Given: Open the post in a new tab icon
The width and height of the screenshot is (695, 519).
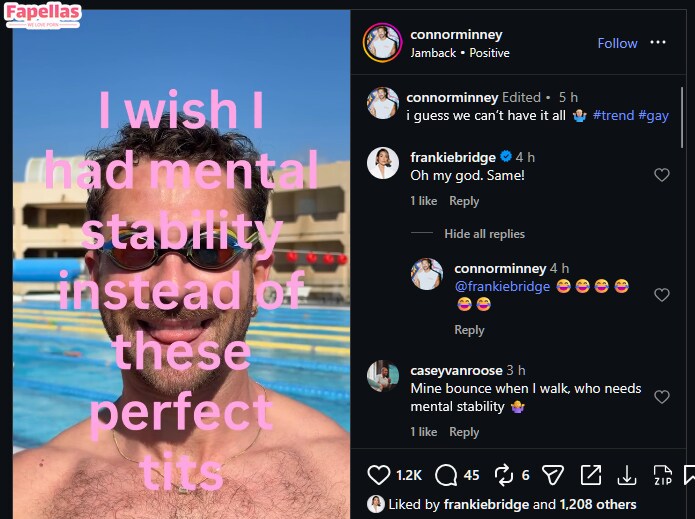Looking at the screenshot, I should click(591, 475).
